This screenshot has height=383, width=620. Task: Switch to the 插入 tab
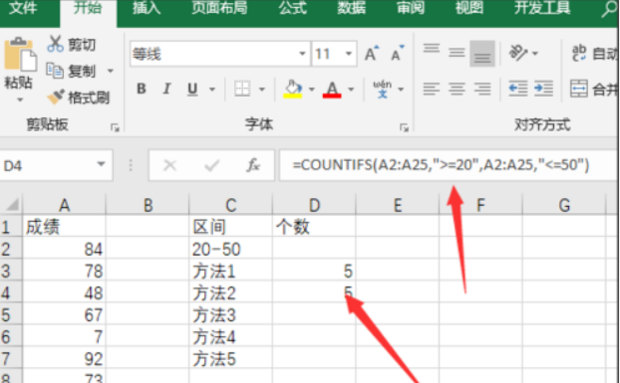coord(146,8)
